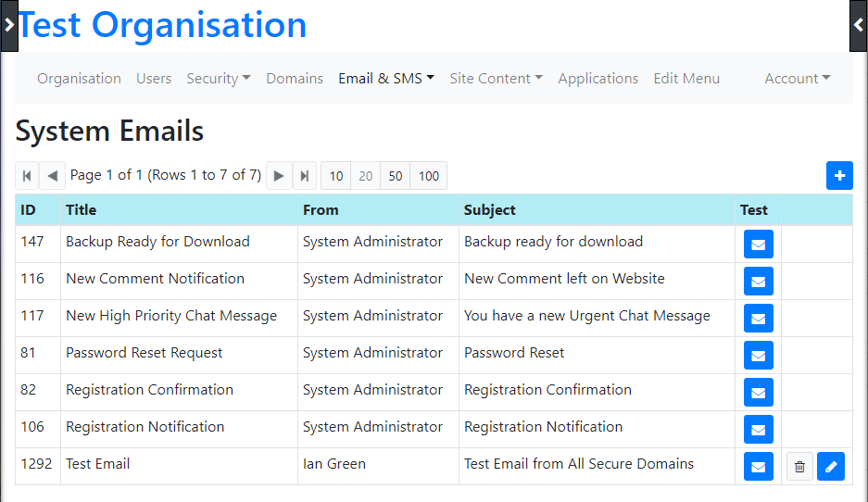The image size is (868, 502).
Task: Open the Applications menu item
Action: point(598,79)
